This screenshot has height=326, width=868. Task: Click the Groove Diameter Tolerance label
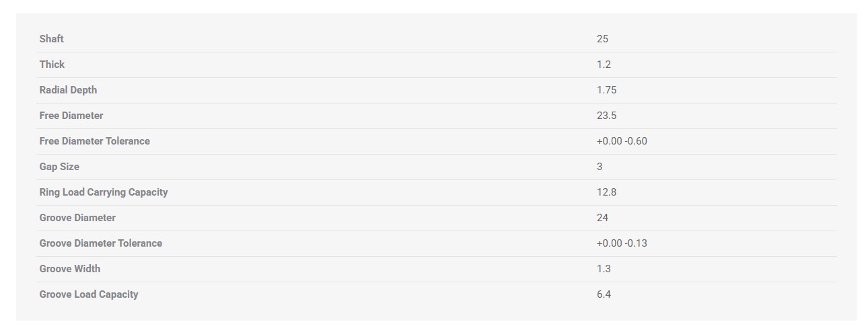(101, 243)
